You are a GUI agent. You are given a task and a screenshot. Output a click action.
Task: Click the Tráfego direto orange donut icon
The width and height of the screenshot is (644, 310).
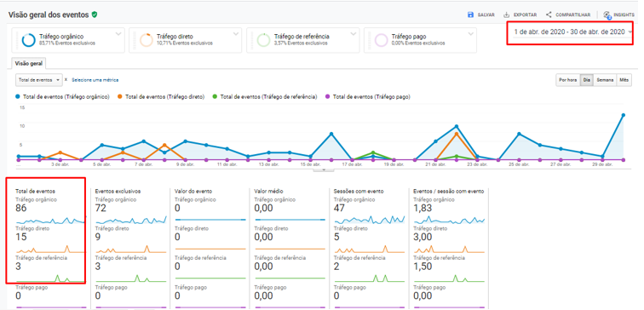(x=147, y=40)
